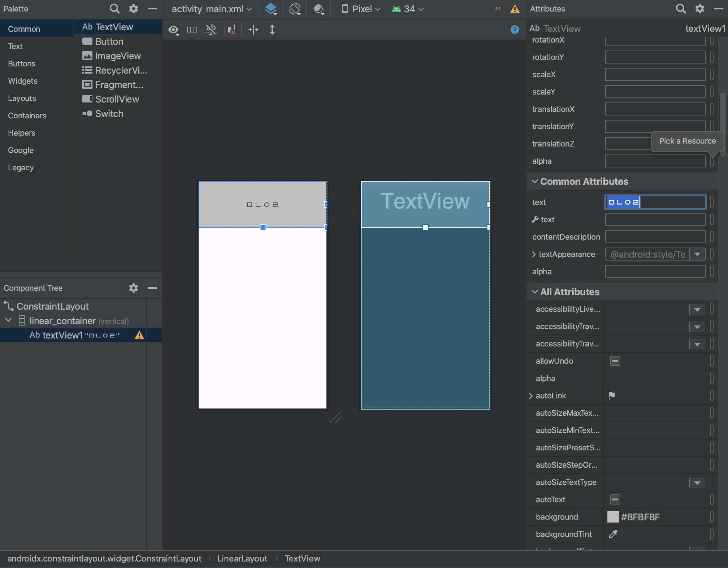Search the Attributes panel
The image size is (728, 568).
click(x=680, y=9)
